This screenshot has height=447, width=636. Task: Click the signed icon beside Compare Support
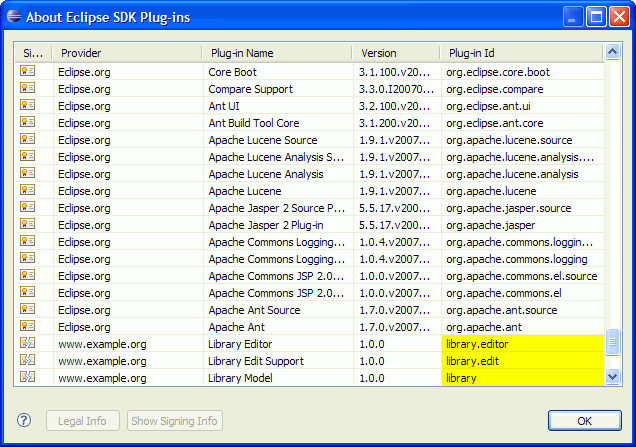pyautogui.click(x=28, y=89)
